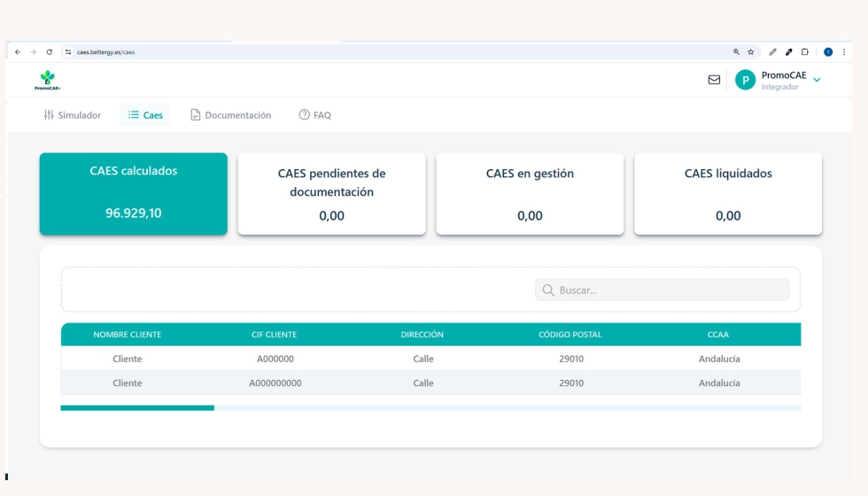
Task: Click the round P user avatar
Action: [x=745, y=81]
